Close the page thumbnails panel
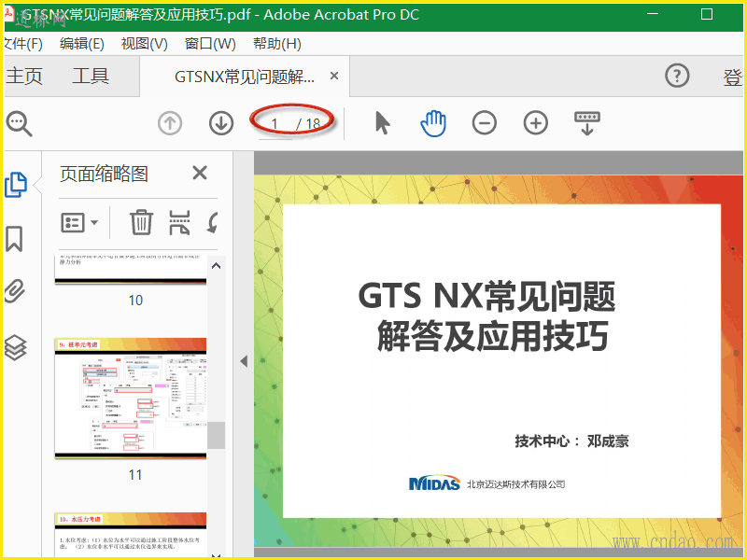747x560 pixels. pyautogui.click(x=200, y=173)
